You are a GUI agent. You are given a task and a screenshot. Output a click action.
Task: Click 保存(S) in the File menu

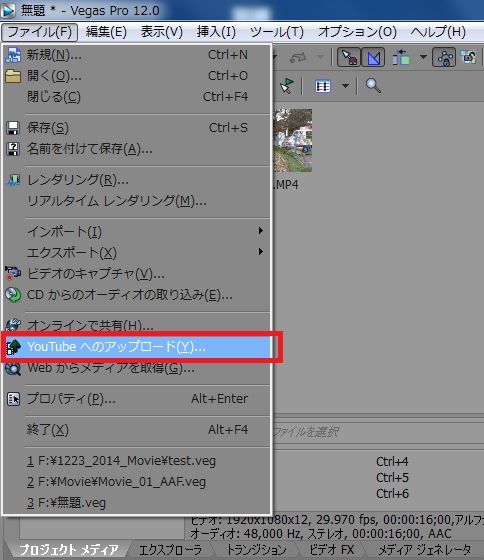tap(137, 128)
